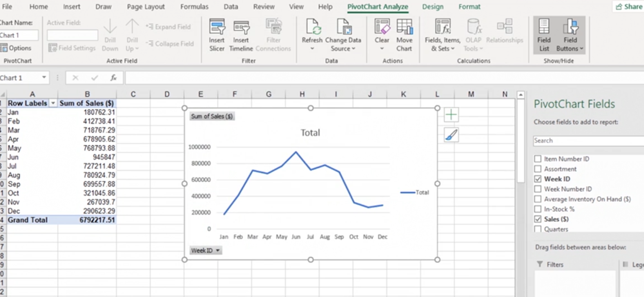Open Chart Styles paintbrush icon
644x297 pixels.
click(451, 134)
